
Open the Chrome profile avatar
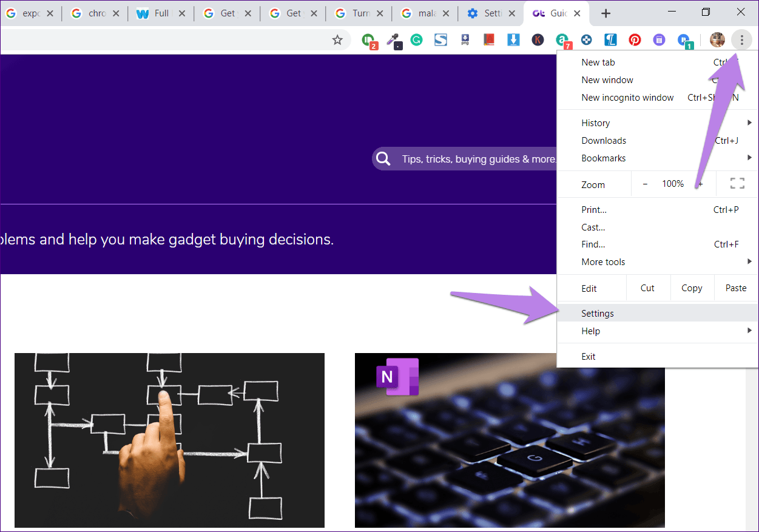717,40
